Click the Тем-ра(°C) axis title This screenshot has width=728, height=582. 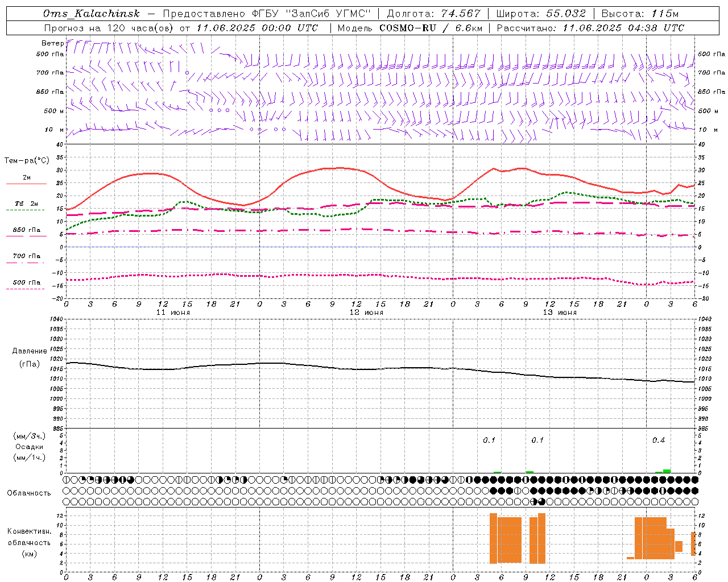point(27,161)
